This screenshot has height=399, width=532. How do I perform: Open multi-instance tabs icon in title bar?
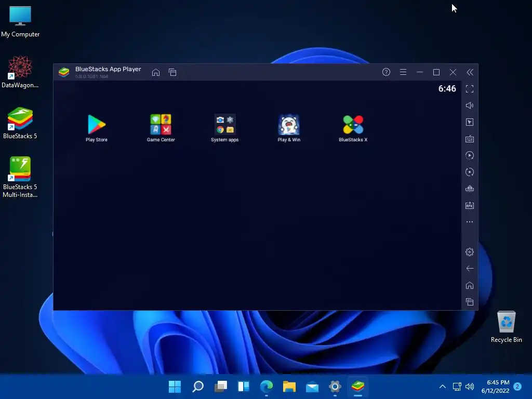point(172,72)
